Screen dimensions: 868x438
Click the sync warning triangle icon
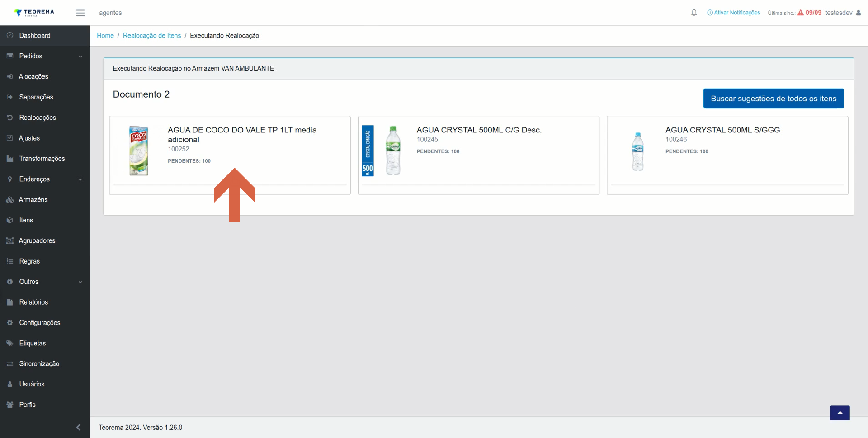coord(801,13)
